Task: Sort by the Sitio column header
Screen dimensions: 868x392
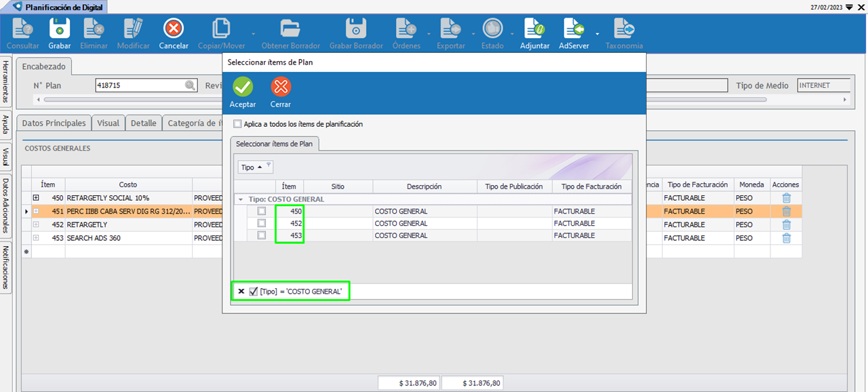Action: tap(338, 187)
